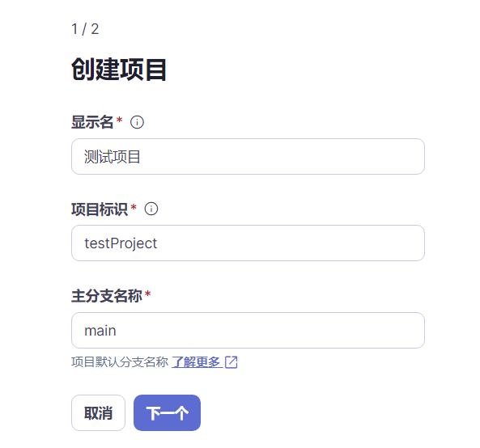Click the info icon beside 显示名
The height and width of the screenshot is (448, 480).
click(x=137, y=122)
